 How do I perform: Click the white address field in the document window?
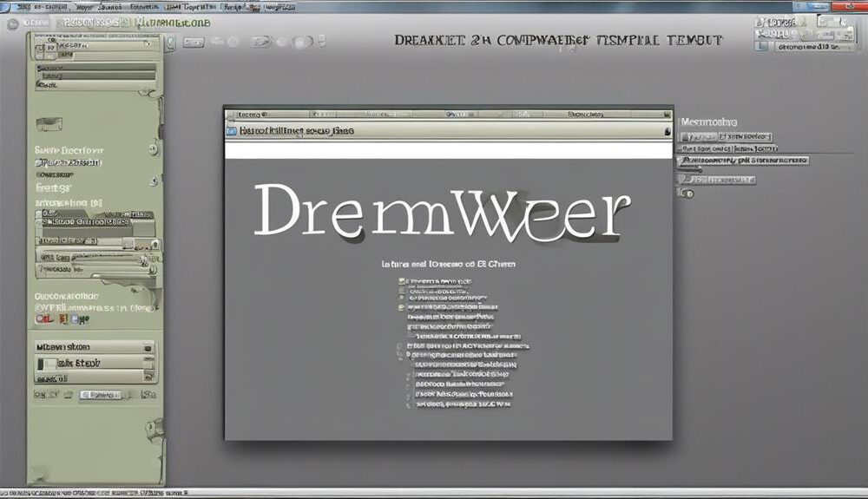[x=448, y=150]
